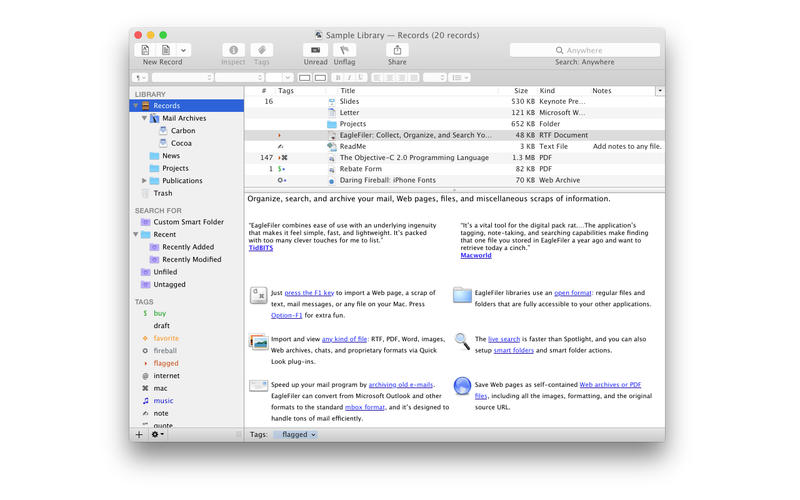This screenshot has height=500, width=800.
Task: Toggle italic text formatting
Action: (348, 77)
